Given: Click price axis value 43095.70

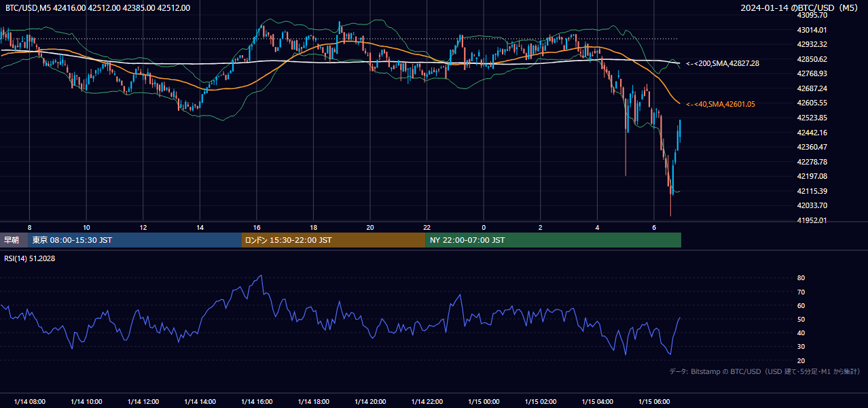Looking at the screenshot, I should pyautogui.click(x=812, y=15).
